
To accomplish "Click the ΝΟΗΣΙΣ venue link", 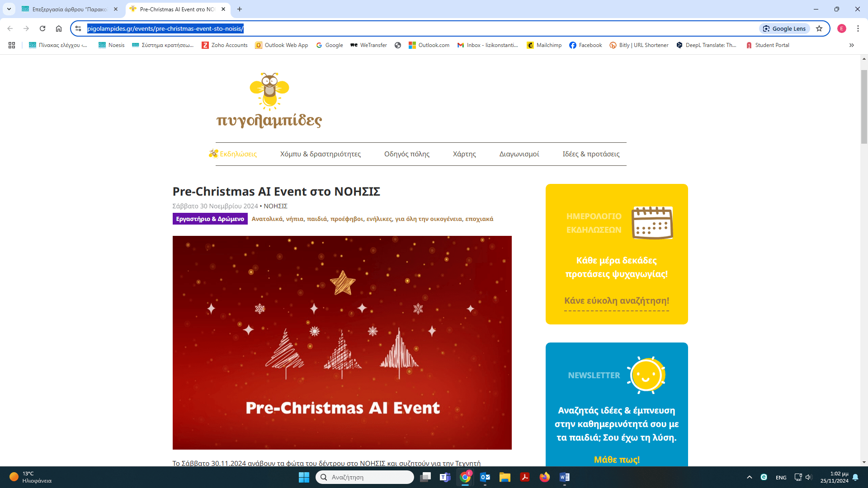I will 275,206.
